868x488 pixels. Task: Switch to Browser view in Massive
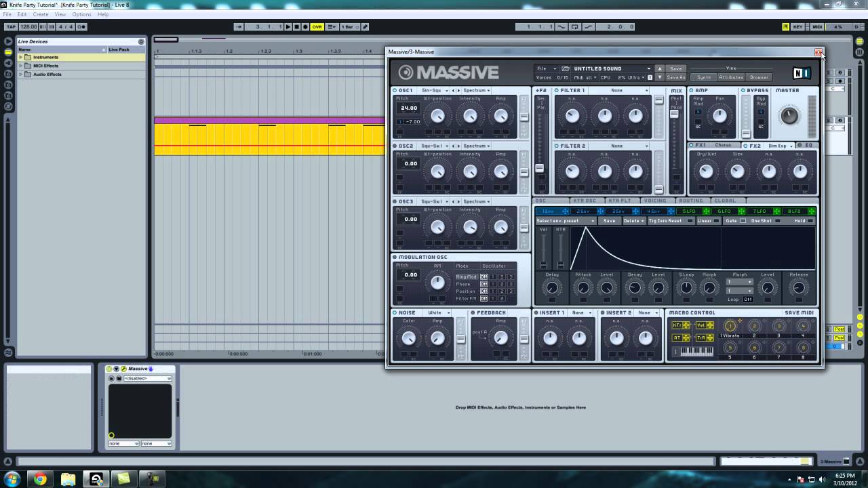click(x=759, y=77)
